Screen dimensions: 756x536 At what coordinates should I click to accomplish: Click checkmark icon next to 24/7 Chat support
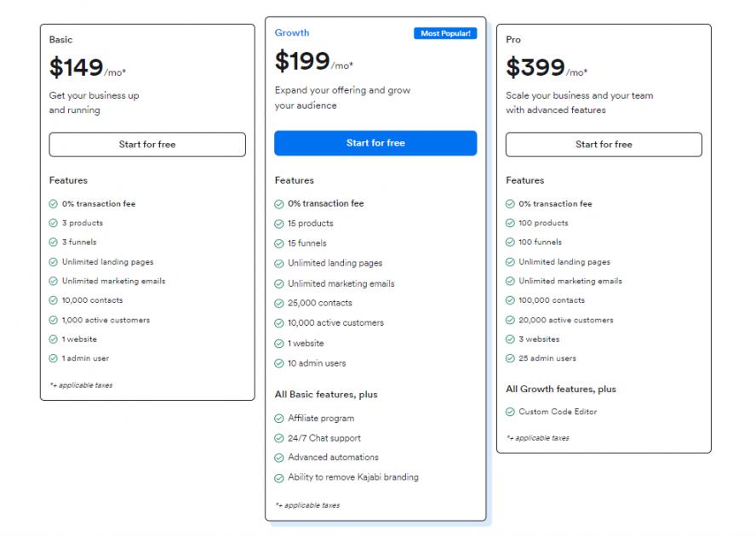click(279, 438)
